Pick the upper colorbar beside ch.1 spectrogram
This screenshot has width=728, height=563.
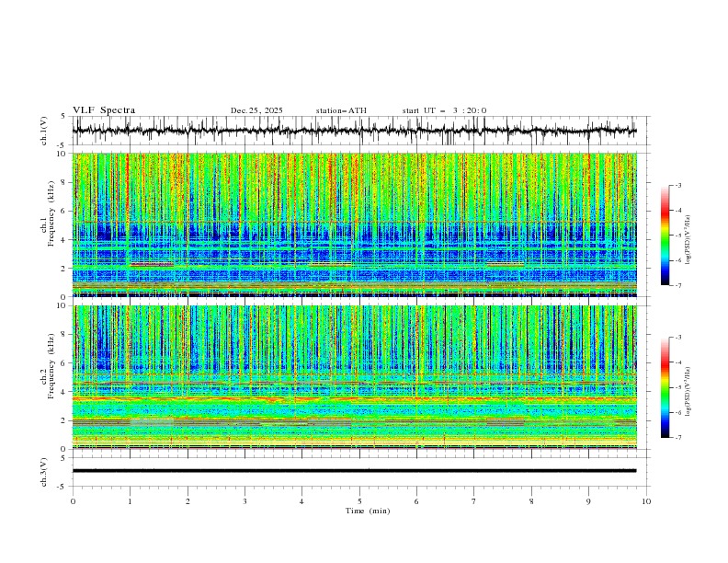click(665, 235)
